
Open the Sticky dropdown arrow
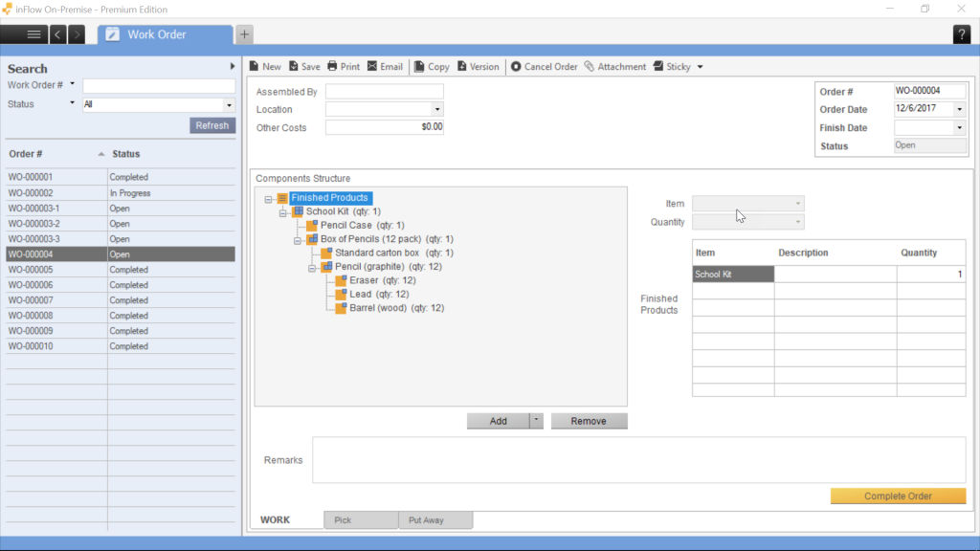(x=700, y=67)
